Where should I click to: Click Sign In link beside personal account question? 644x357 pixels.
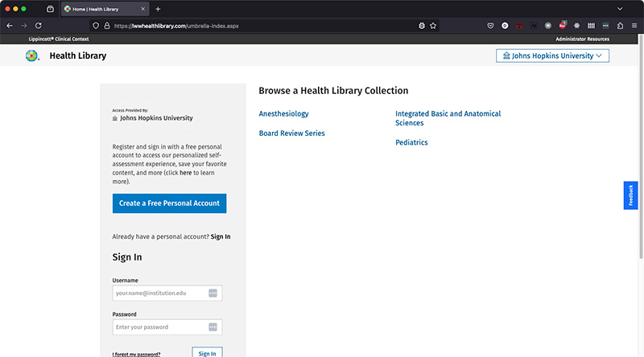(221, 236)
